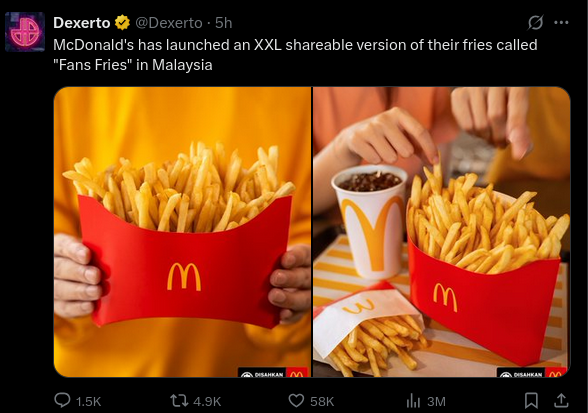Image resolution: width=588 pixels, height=413 pixels.
Task: Click the tweet text about Fans Fries
Action: tap(295, 55)
